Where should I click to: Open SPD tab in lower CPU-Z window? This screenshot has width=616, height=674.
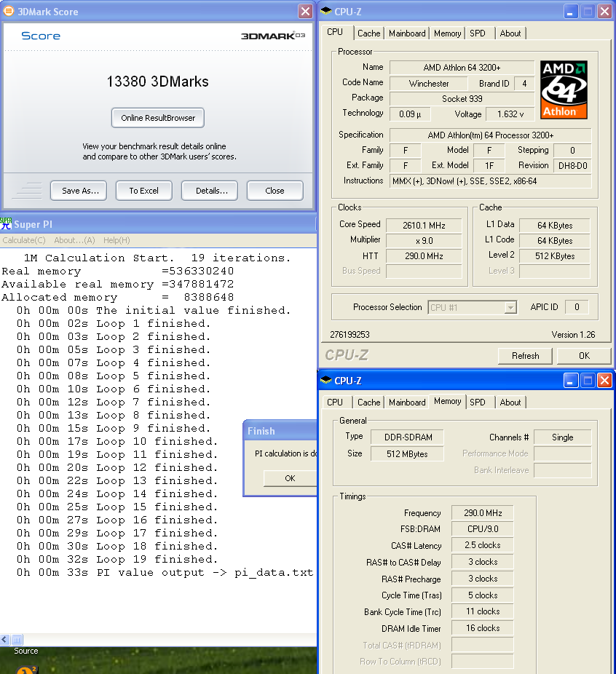(x=477, y=403)
